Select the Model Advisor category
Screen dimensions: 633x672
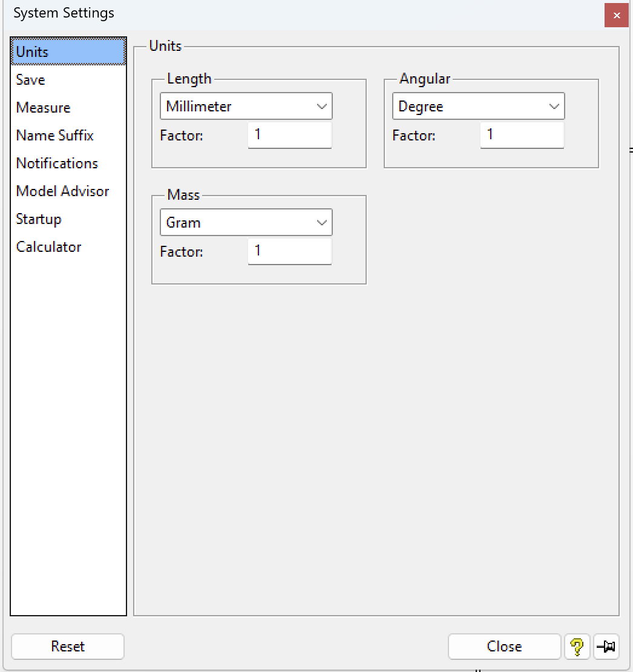coord(62,191)
